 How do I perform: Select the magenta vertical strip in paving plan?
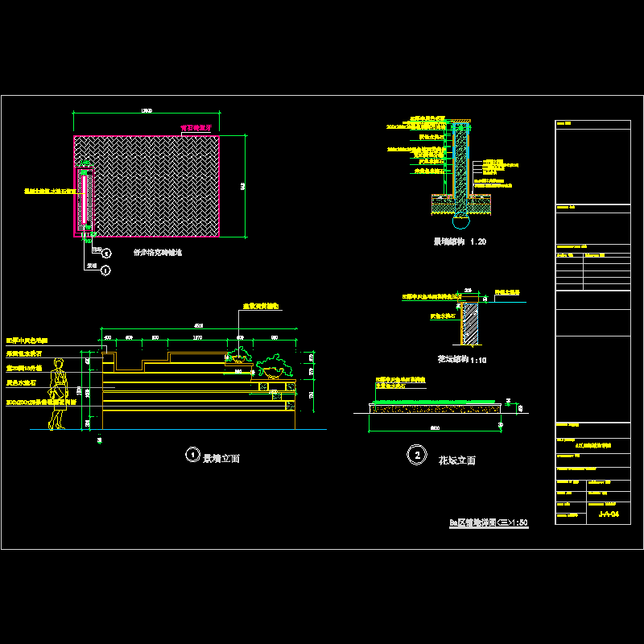[84, 199]
